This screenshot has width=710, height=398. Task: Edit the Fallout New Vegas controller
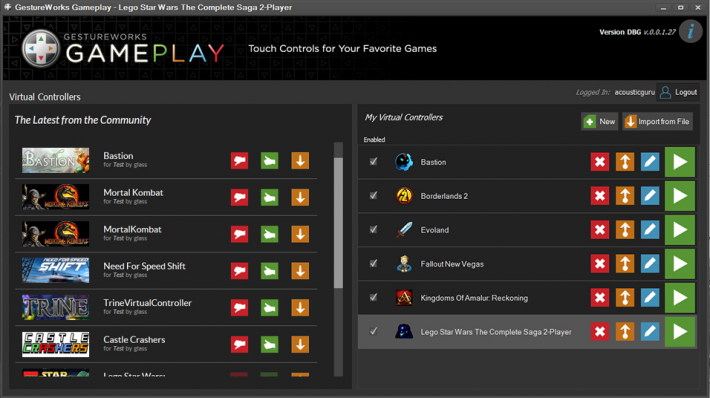click(650, 264)
